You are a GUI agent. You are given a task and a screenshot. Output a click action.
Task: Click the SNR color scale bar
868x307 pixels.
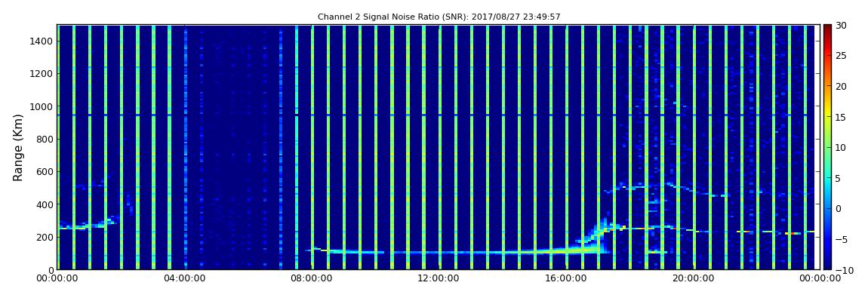(x=827, y=147)
